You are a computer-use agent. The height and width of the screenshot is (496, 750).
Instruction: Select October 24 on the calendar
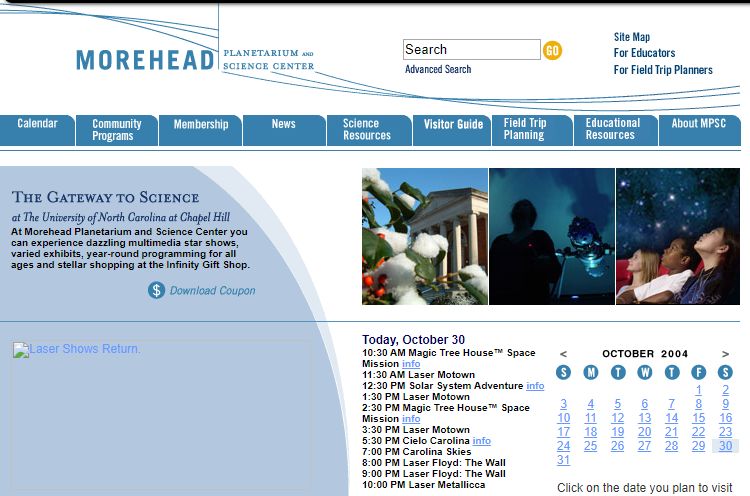pos(563,446)
